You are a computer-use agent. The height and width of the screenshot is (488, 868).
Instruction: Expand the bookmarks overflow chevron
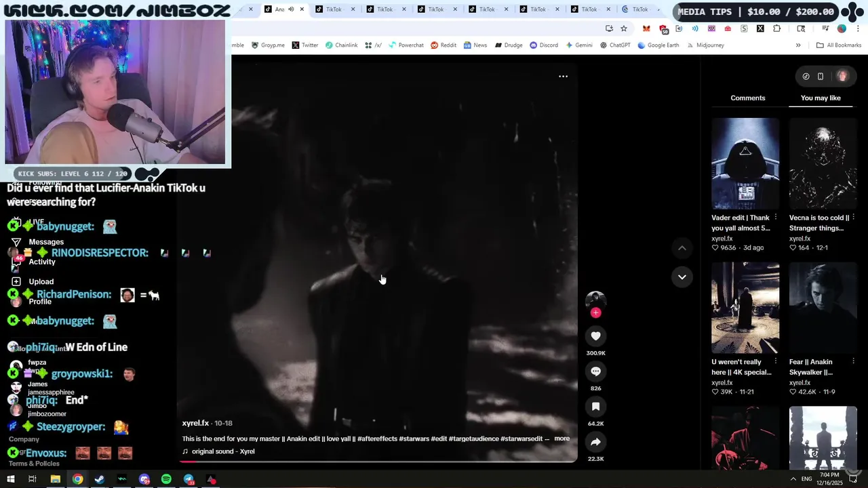coord(798,45)
